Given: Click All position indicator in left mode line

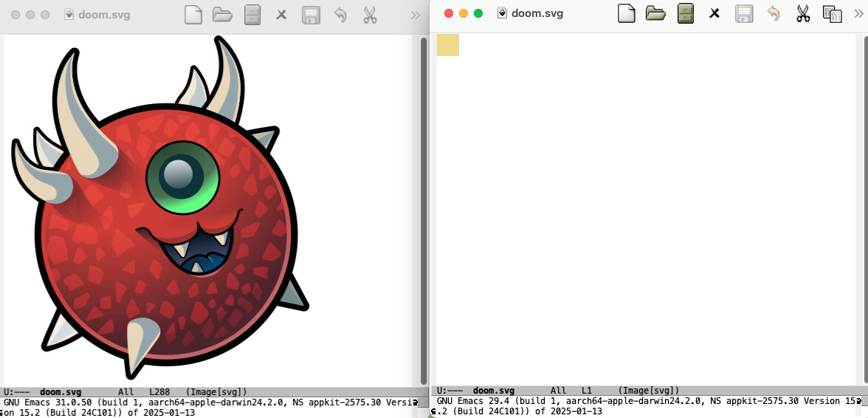Looking at the screenshot, I should point(125,392).
